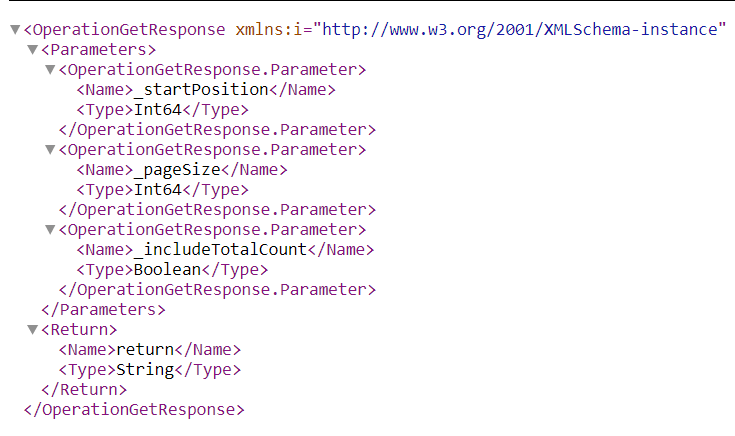This screenshot has height=436, width=735.
Task: Collapse the _startPosition Parameter node
Action: click(x=50, y=70)
